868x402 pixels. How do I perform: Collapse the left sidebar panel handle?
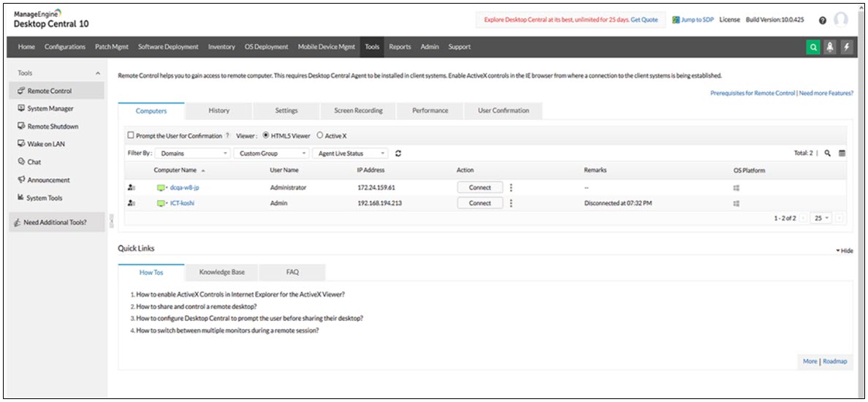click(111, 221)
